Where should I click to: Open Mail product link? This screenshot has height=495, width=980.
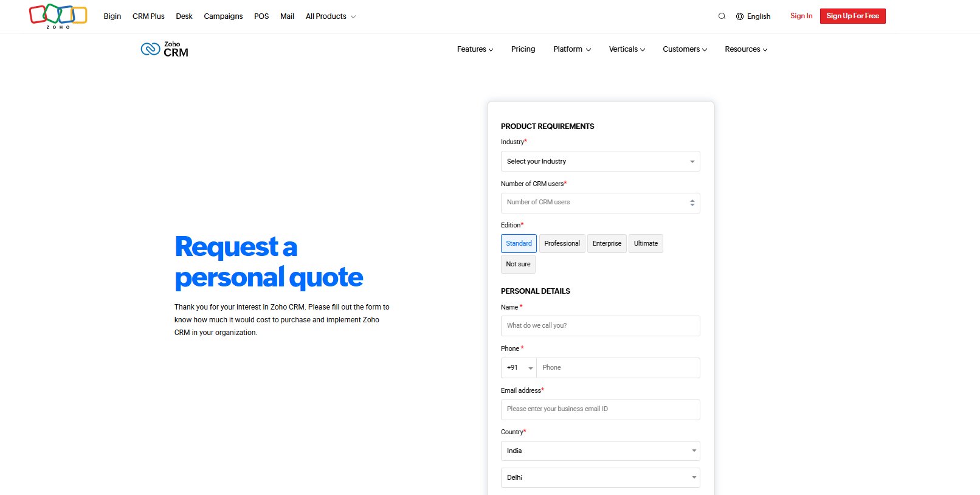click(x=287, y=16)
